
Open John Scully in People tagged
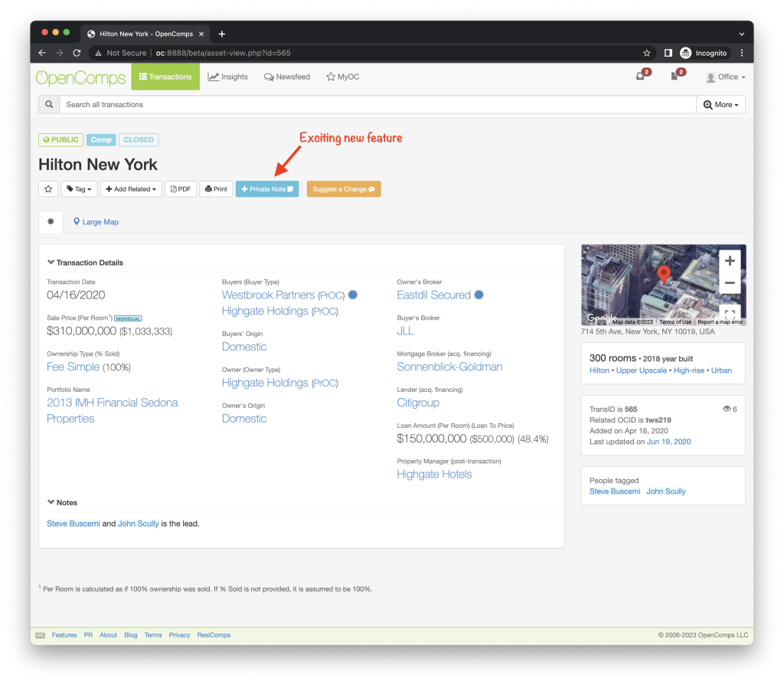[x=665, y=491]
